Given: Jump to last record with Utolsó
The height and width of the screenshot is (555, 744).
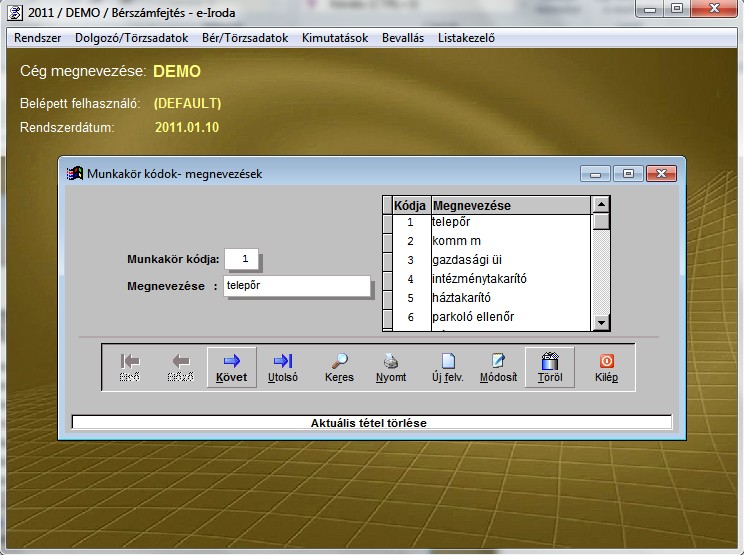Looking at the screenshot, I should pos(283,367).
